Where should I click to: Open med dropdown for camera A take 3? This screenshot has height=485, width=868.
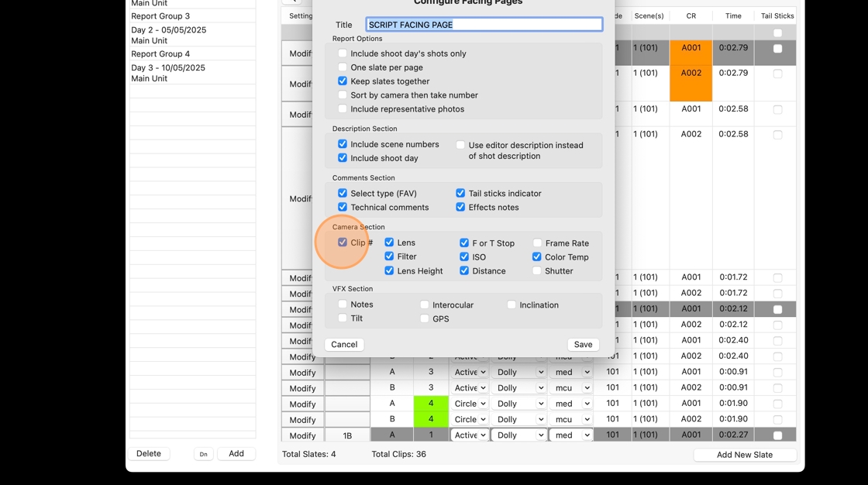coord(571,372)
